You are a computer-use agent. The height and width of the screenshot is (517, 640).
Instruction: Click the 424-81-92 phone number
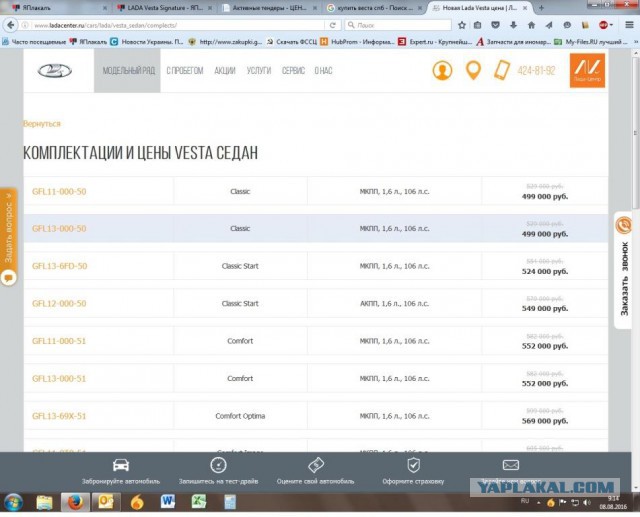coord(536,71)
